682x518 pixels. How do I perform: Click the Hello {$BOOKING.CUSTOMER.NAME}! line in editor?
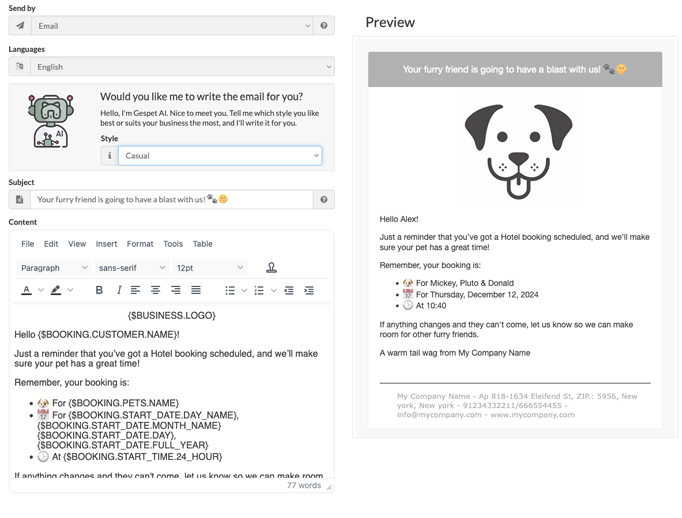[x=97, y=334]
